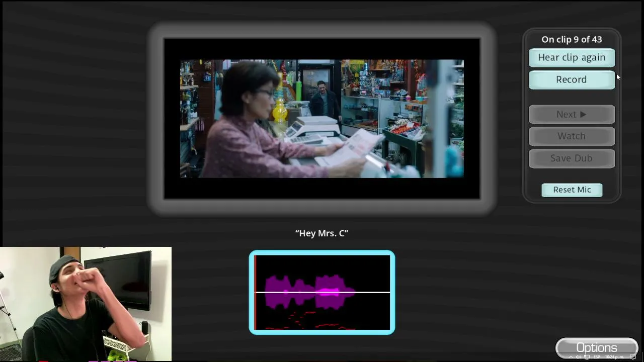Open the taskbar clock showing 10:24 p. m.
Viewport: 644px width, 362px height.
tap(614, 357)
